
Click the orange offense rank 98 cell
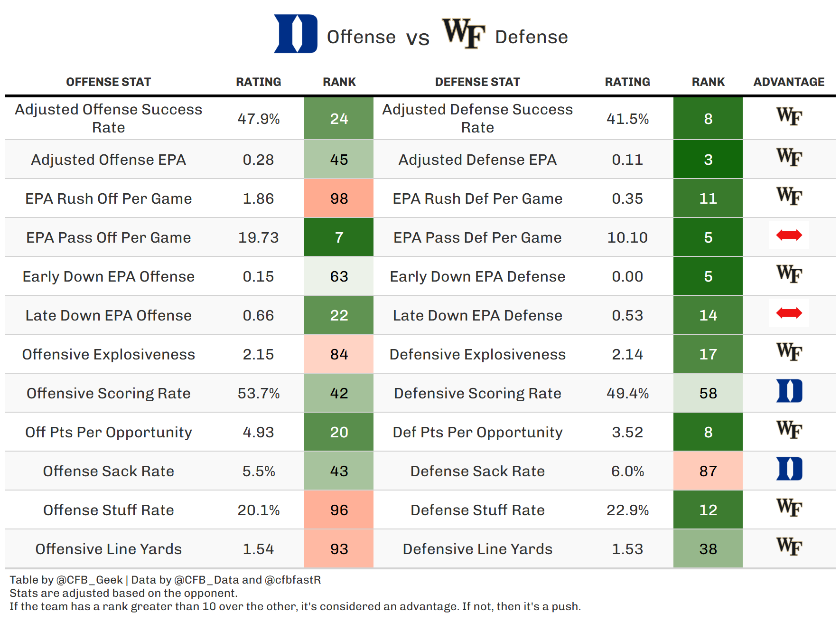[339, 198]
